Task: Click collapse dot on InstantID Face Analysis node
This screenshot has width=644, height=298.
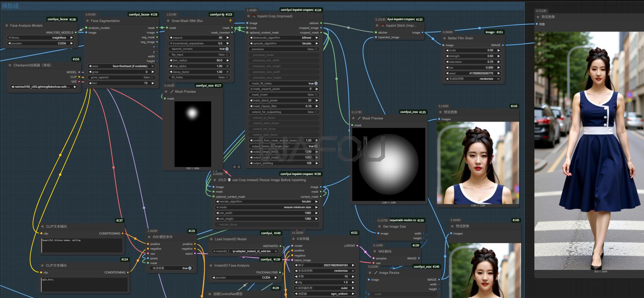Action: [211, 266]
